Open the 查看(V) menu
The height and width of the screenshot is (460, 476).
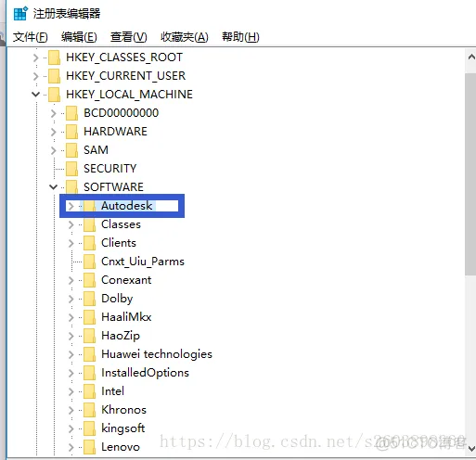coord(128,37)
